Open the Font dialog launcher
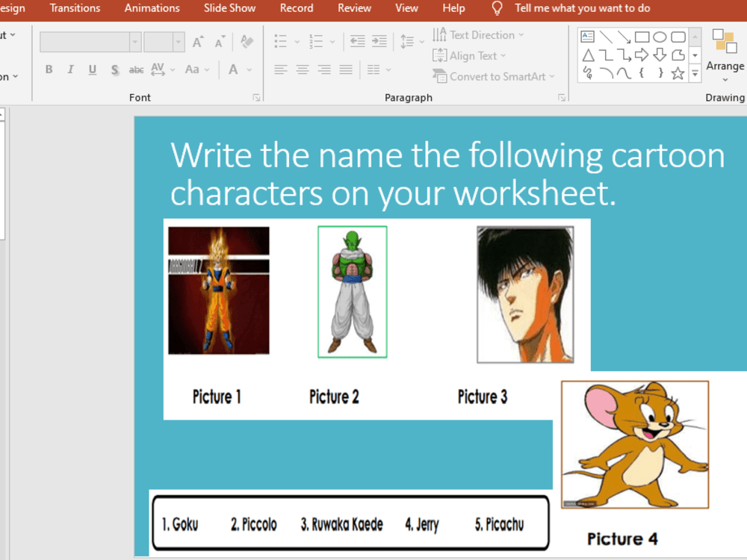Image resolution: width=747 pixels, height=560 pixels. (x=256, y=98)
